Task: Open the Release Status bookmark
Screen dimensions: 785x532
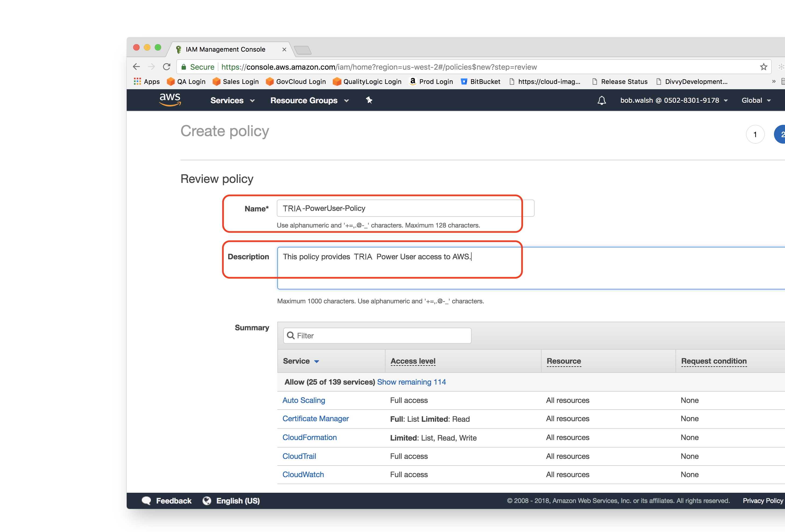Action: click(x=620, y=81)
